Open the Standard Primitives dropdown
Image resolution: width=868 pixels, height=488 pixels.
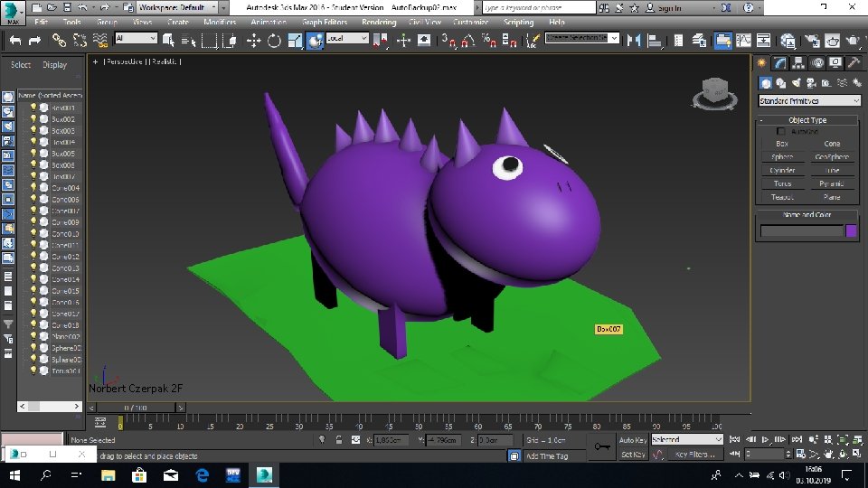coord(809,101)
